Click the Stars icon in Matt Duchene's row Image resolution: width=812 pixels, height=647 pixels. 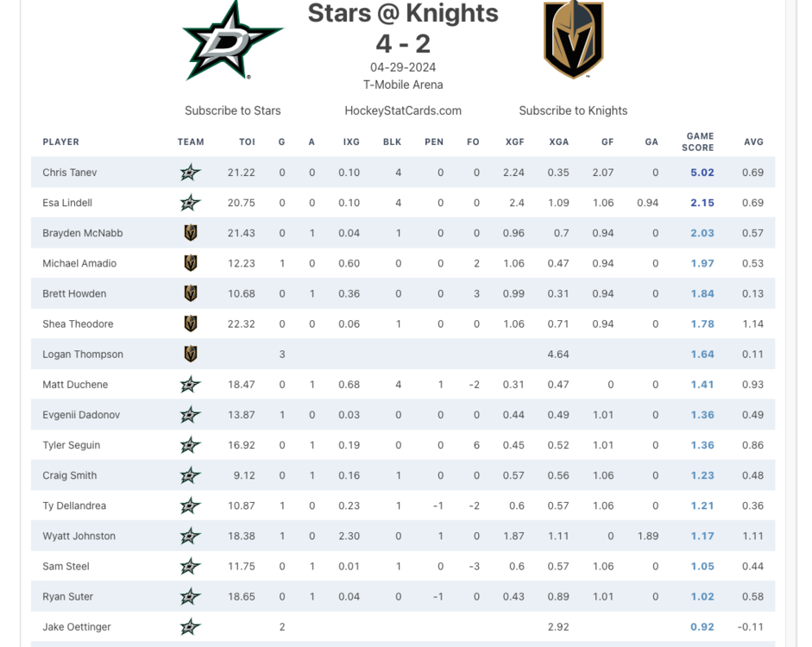[191, 385]
